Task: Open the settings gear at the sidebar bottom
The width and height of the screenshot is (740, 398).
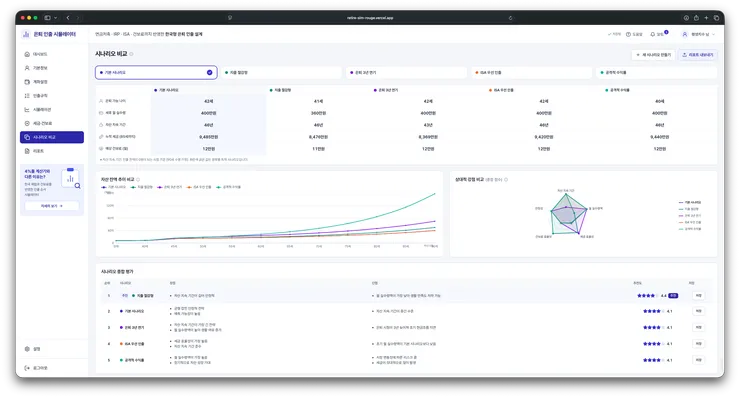Action: coord(27,349)
